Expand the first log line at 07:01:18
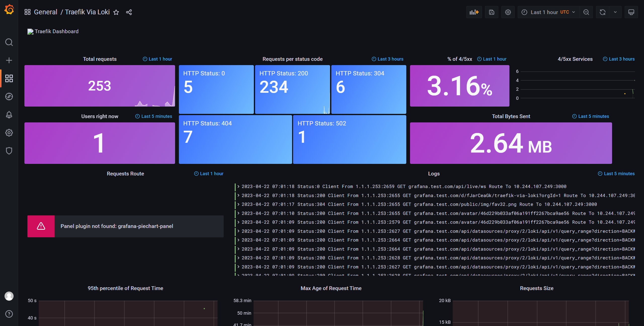The image size is (644, 326). (238, 187)
